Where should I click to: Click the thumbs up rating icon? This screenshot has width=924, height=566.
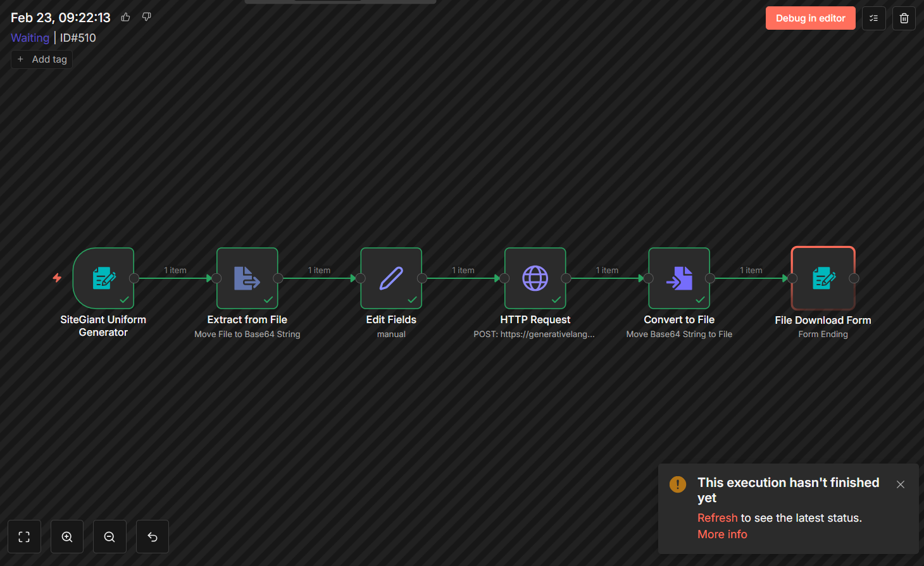[126, 17]
